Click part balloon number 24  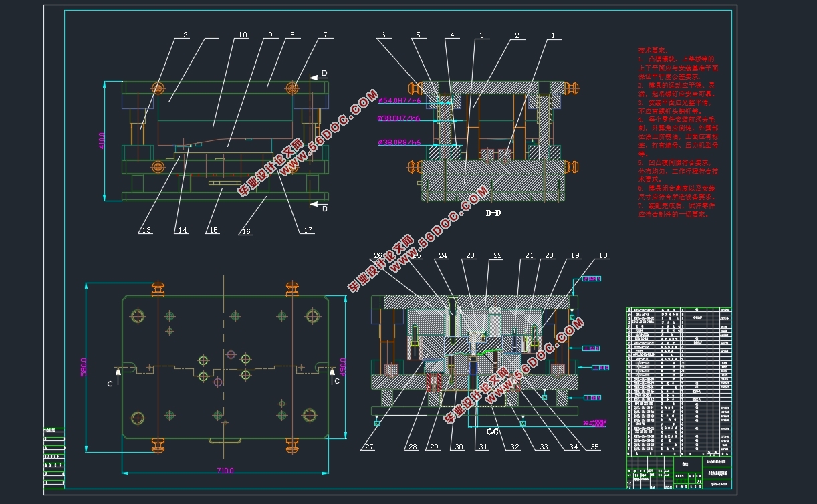pos(443,255)
